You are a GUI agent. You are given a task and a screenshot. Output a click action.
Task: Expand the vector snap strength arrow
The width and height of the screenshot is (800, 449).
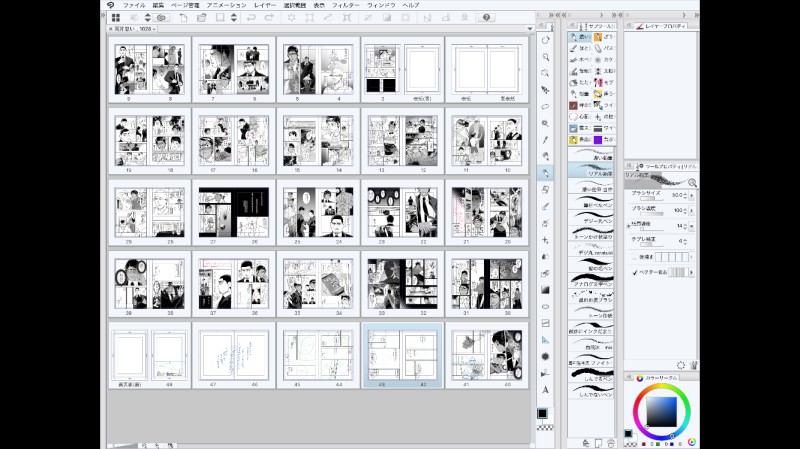[692, 272]
